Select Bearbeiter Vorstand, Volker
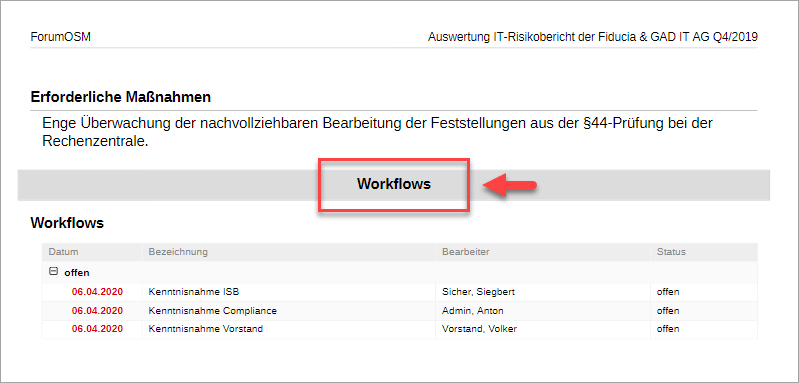The image size is (799, 383). tap(480, 329)
